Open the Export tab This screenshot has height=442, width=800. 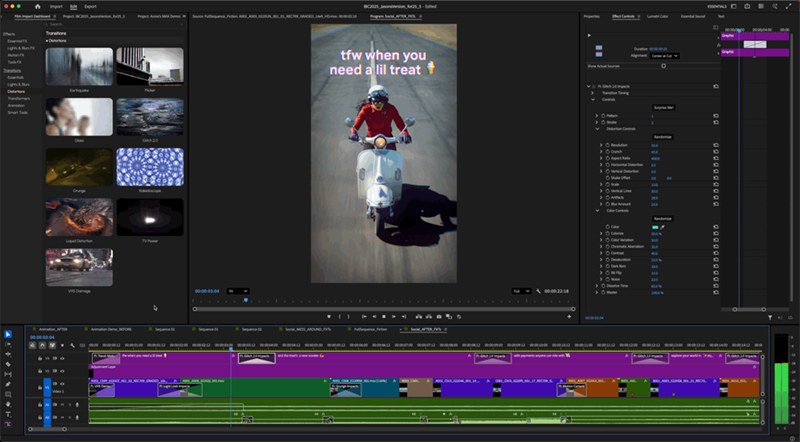(91, 5)
